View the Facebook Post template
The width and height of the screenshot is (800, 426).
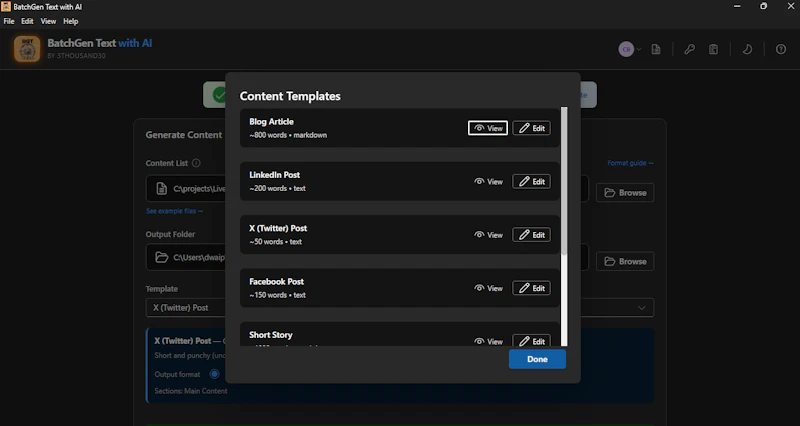point(488,288)
